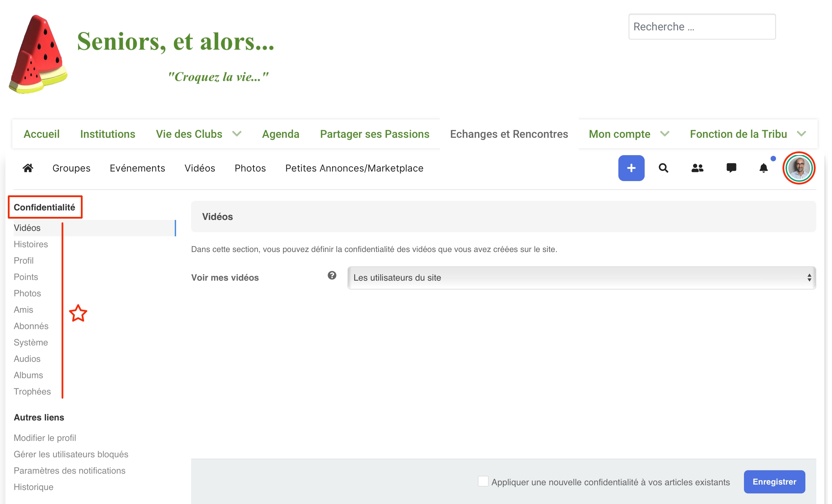The width and height of the screenshot is (832, 504).
Task: Open Gérer les utilisateurs bloqués link
Action: [71, 454]
